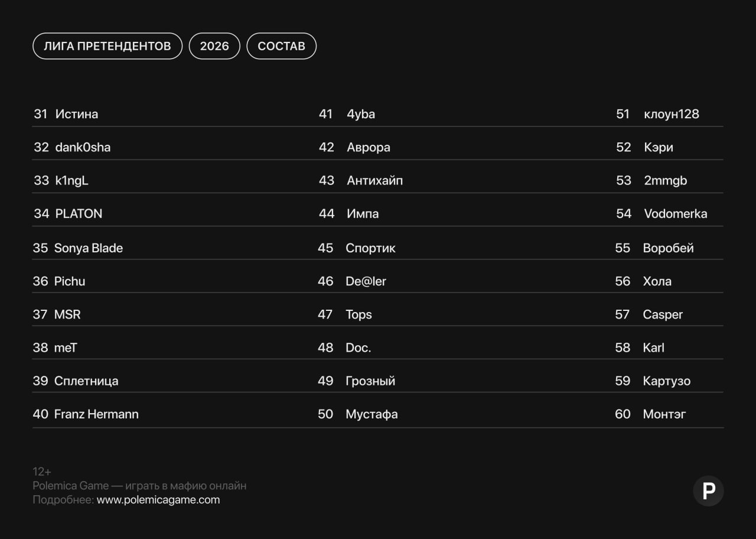This screenshot has height=539, width=756.
Task: Choose player De@ler
Action: pos(366,281)
